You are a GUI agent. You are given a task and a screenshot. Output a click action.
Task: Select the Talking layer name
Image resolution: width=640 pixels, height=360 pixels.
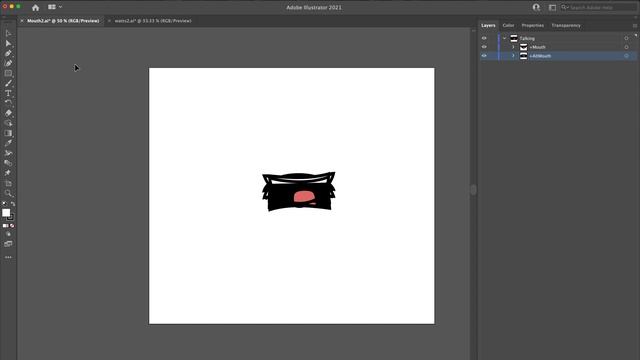click(527, 38)
